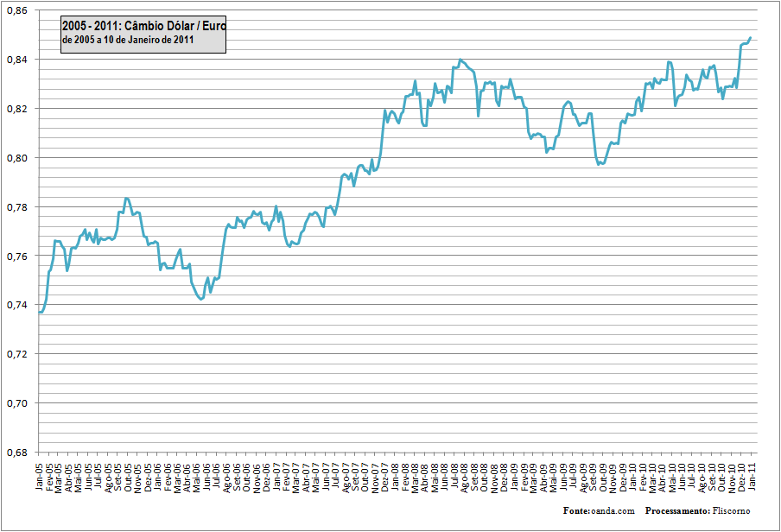Select the x-axis label Mai-09
The width and height of the screenshot is (781, 532).
(x=553, y=478)
